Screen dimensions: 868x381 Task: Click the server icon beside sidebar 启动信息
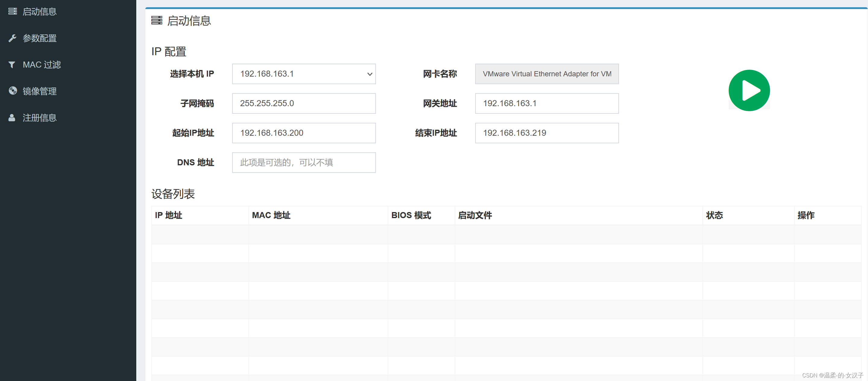(12, 11)
